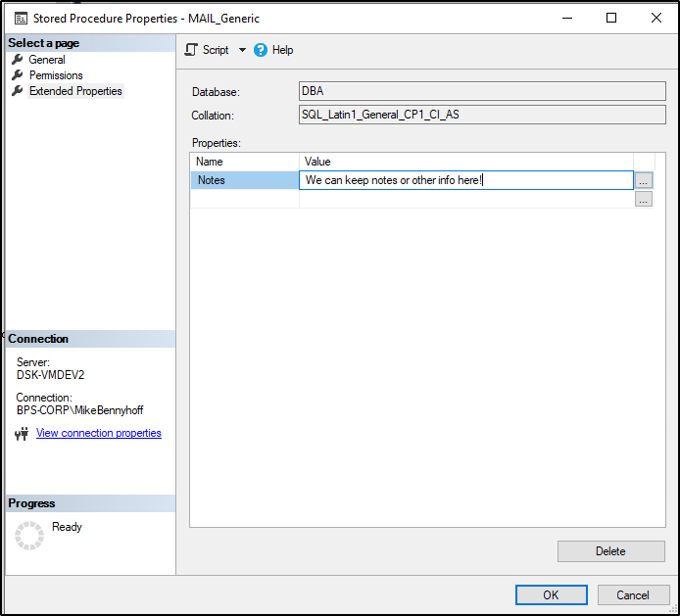Click the blue Help question-mark icon
The image size is (680, 616).
click(261, 50)
